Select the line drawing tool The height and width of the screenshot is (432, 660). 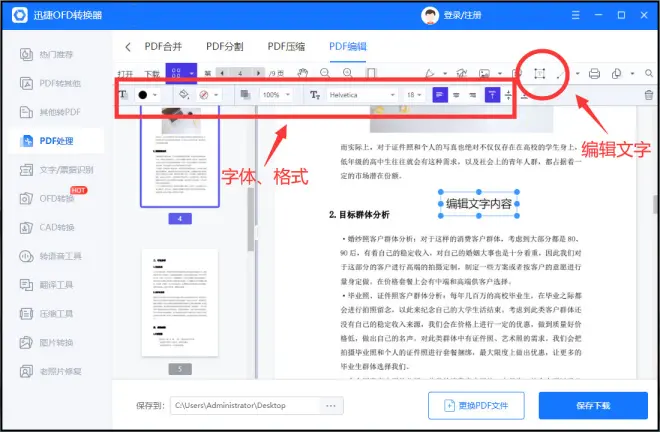point(560,75)
